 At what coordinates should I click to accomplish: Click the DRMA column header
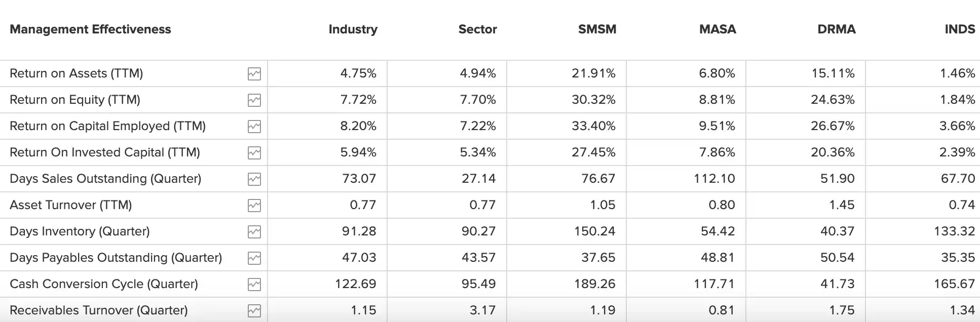coord(836,29)
